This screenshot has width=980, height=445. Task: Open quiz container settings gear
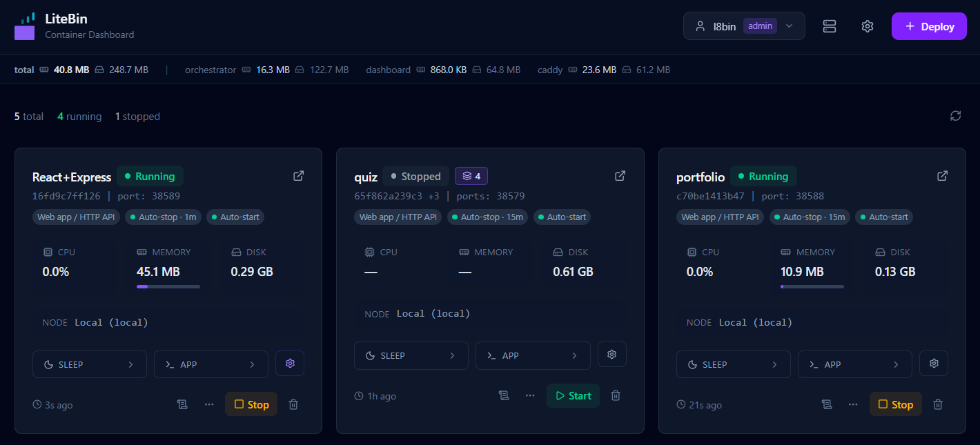[611, 355]
